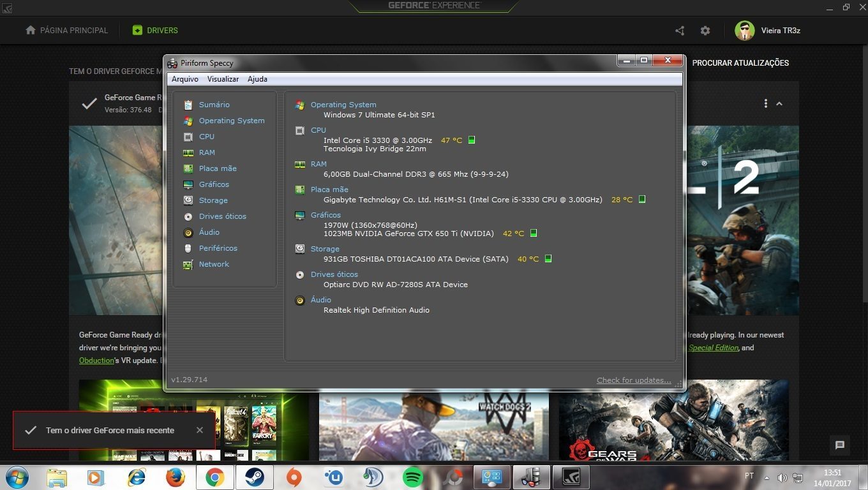
Task: Switch to Página Principal tab
Action: click(66, 31)
